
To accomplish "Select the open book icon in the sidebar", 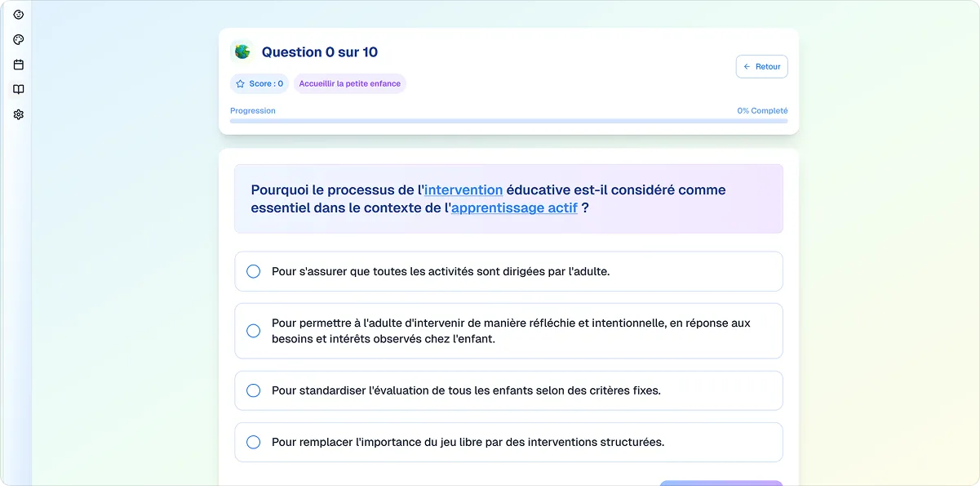I will 18,89.
